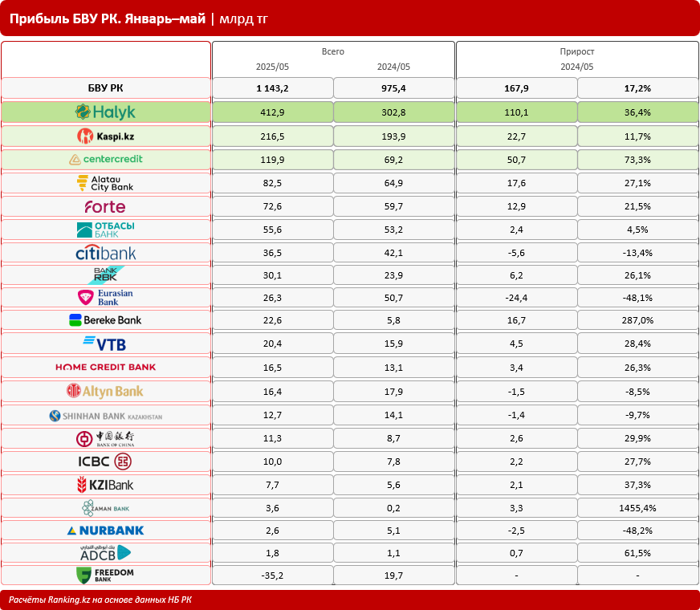Click the Halyk bank logo
Viewport: 700px width, 610px height.
click(x=105, y=112)
